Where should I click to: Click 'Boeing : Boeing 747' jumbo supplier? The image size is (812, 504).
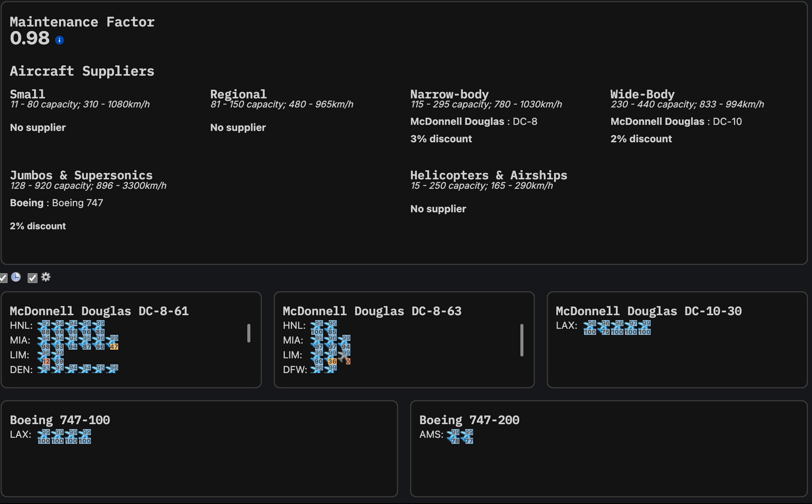(x=56, y=203)
